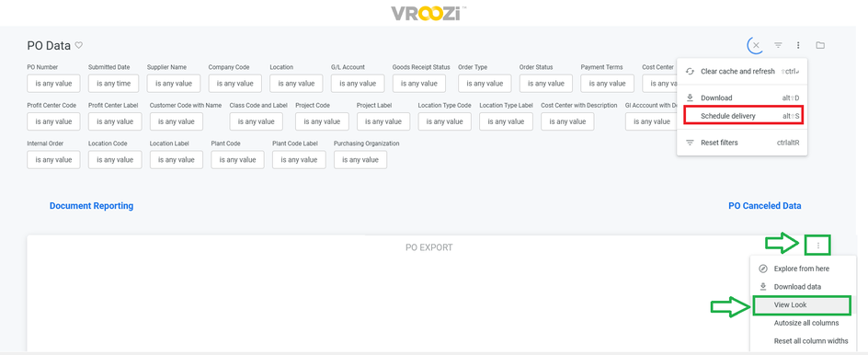Open the Plant Code Label filter
The height and width of the screenshot is (355, 868).
(300, 159)
